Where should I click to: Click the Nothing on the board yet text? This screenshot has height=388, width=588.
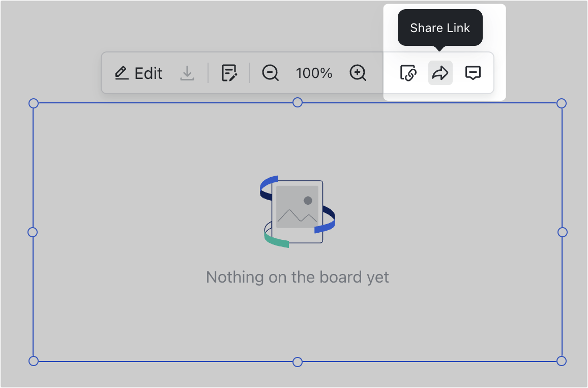297,277
